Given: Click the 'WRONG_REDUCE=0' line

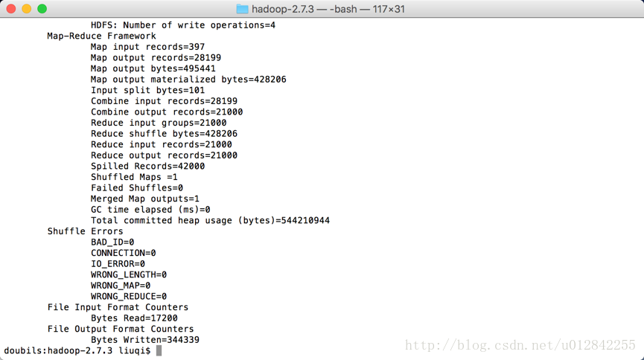Looking at the screenshot, I should coord(129,296).
